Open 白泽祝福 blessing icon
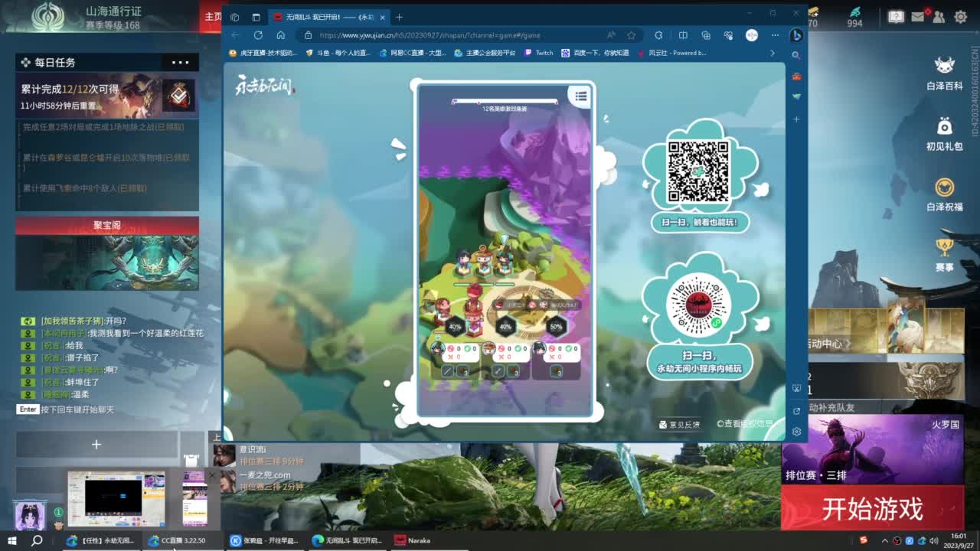 (x=945, y=194)
